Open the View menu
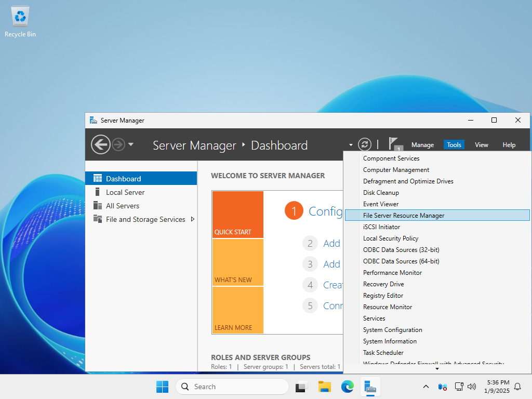The width and height of the screenshot is (532, 399). point(481,145)
